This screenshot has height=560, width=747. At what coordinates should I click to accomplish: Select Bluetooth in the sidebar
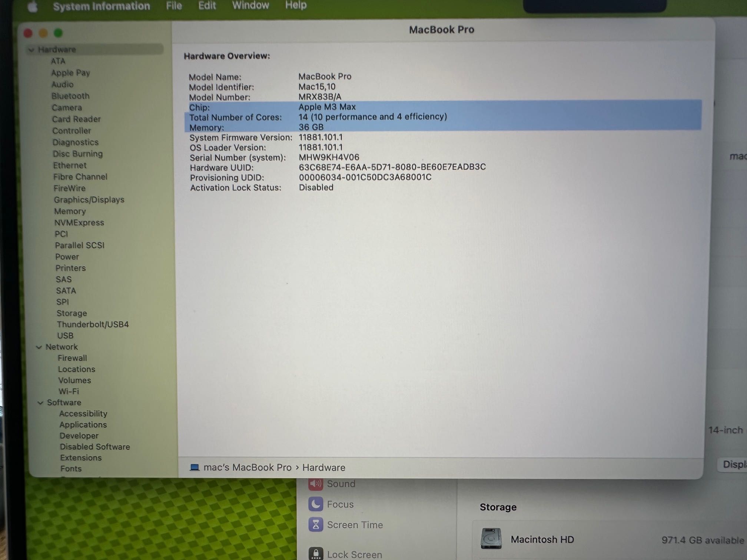click(x=70, y=96)
